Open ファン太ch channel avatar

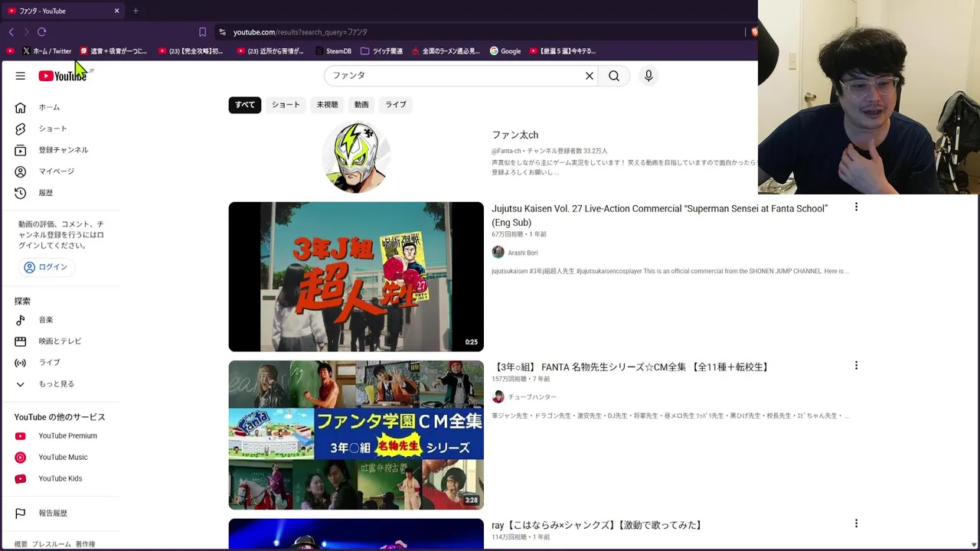[356, 157]
